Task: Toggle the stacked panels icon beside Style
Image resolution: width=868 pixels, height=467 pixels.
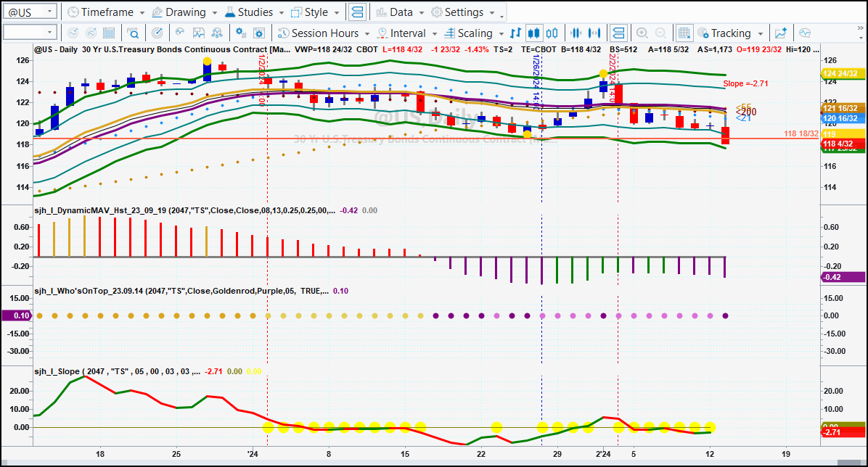Action: [x=358, y=12]
